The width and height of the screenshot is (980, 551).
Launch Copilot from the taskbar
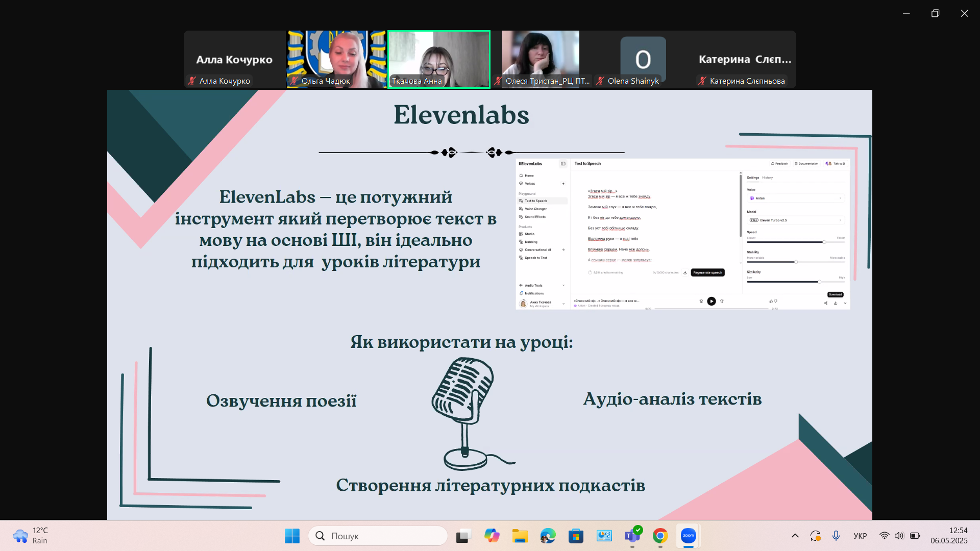coord(492,536)
